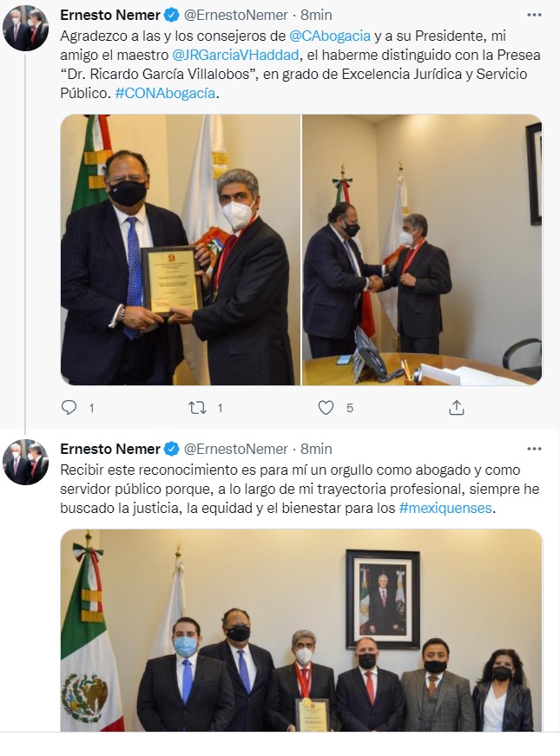Retweet the first tweet about the Presea award
Image resolution: width=560 pixels, height=756 pixels.
coord(197,408)
